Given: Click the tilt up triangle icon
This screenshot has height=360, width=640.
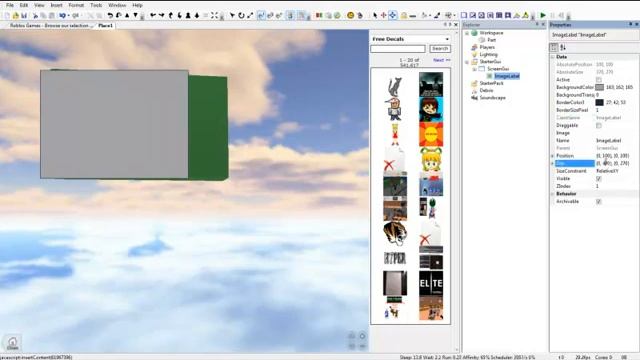Looking at the screenshot, I should tap(127, 16).
